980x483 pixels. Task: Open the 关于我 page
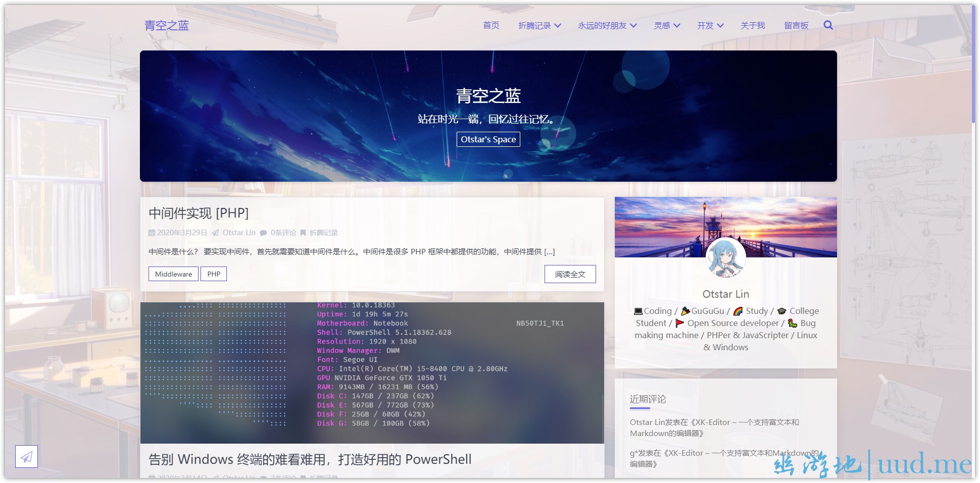coord(753,26)
